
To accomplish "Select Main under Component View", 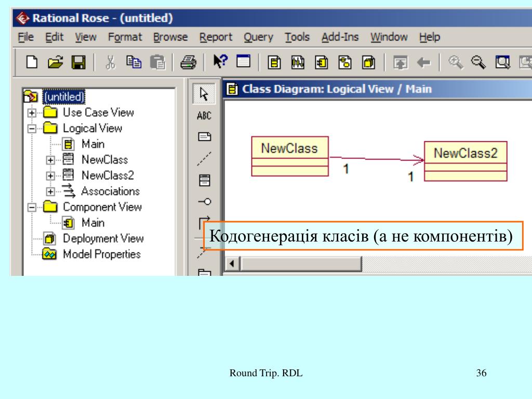I will [93, 223].
